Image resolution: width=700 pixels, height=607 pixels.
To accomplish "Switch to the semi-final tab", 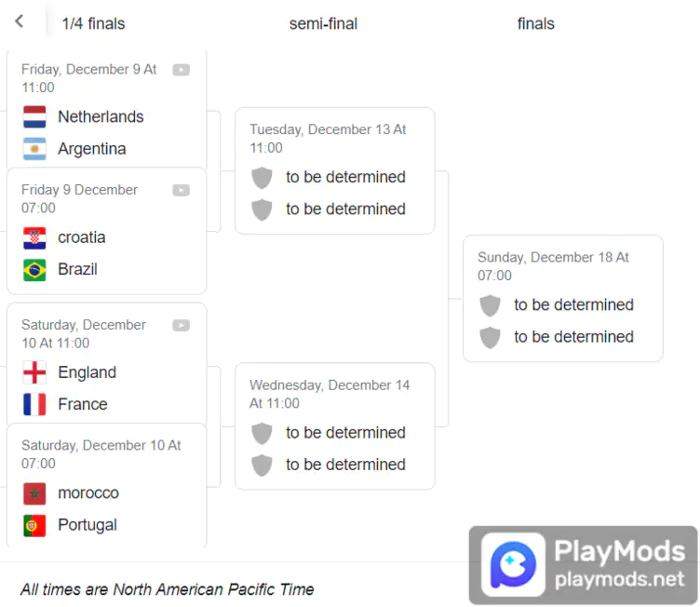I will click(x=323, y=23).
